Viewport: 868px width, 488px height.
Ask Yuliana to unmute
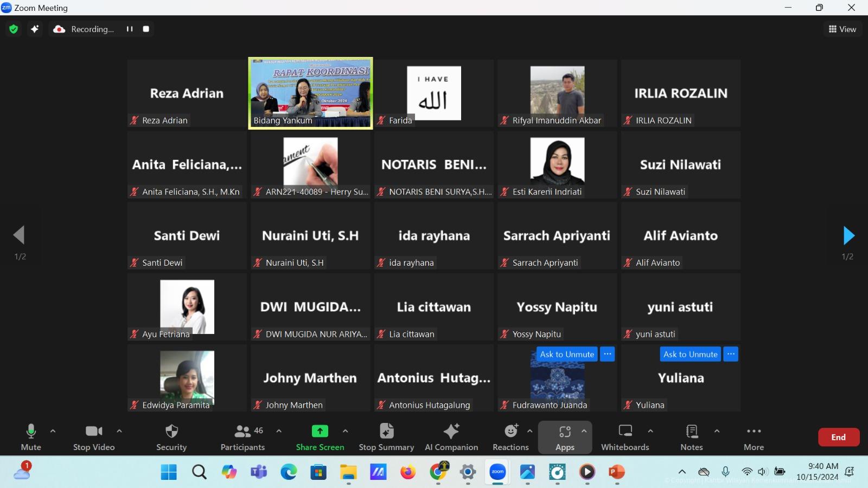click(x=691, y=354)
